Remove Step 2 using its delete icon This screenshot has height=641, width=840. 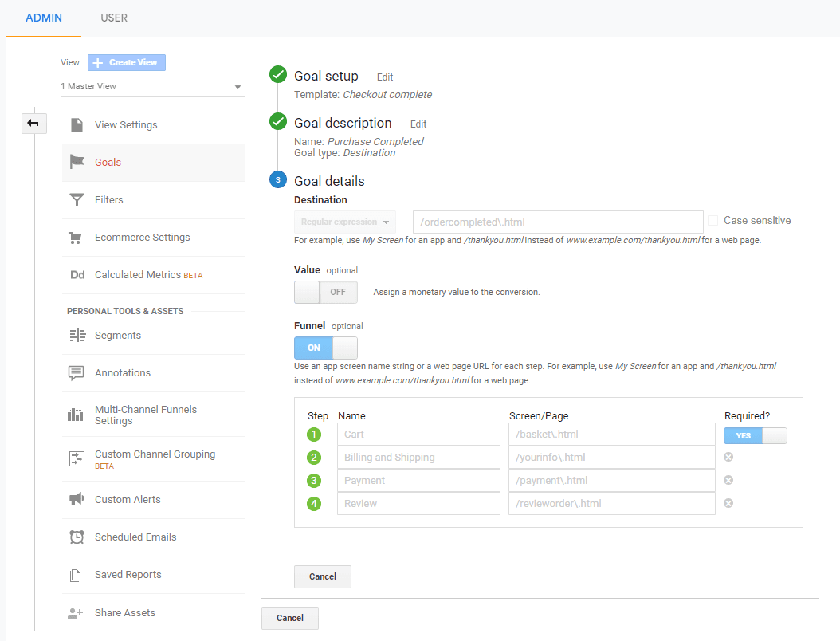[x=728, y=457]
